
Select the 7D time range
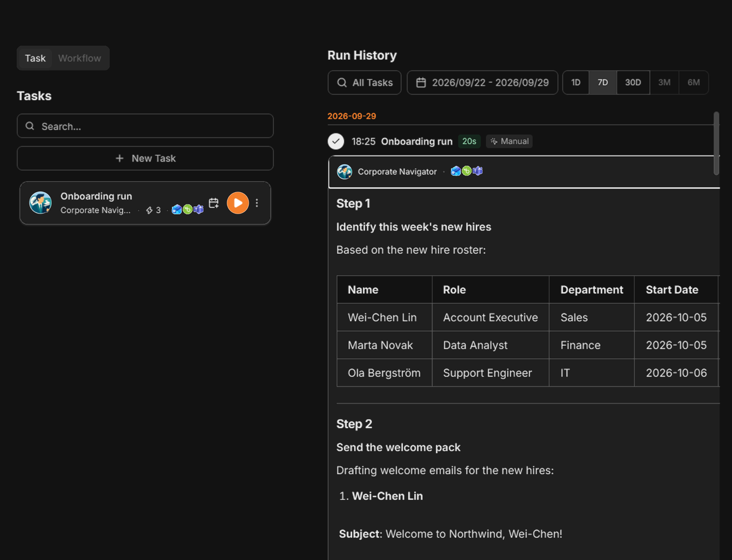pyautogui.click(x=603, y=82)
